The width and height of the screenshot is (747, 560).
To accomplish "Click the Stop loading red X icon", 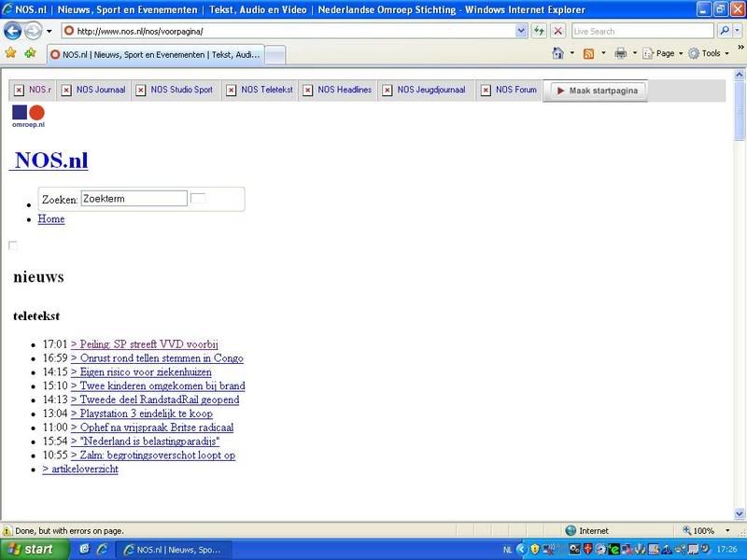I will pyautogui.click(x=557, y=31).
